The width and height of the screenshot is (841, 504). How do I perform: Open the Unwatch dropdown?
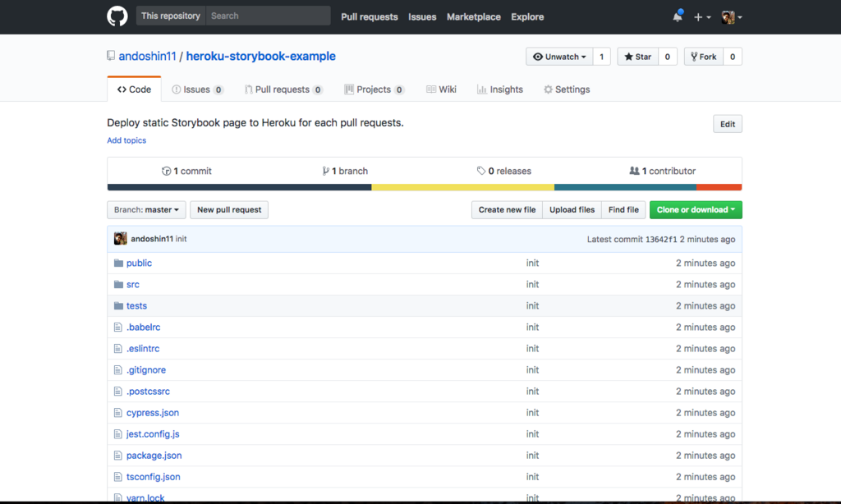click(x=559, y=57)
